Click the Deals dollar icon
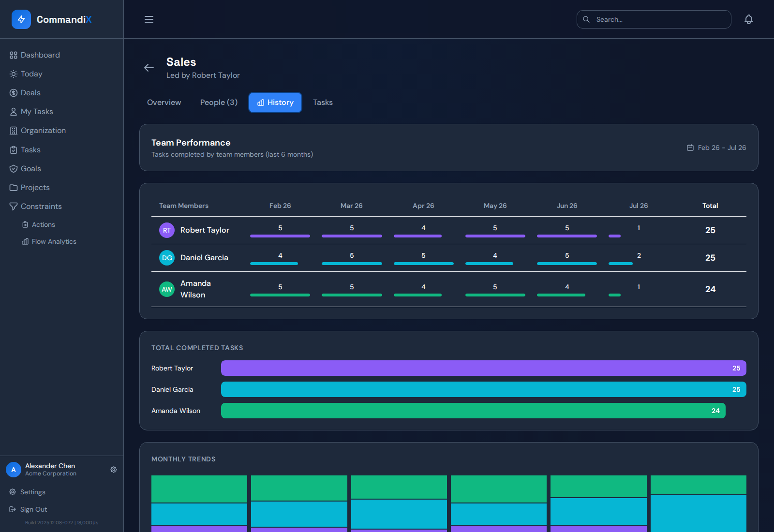Viewport: 774px width, 532px height. click(14, 93)
